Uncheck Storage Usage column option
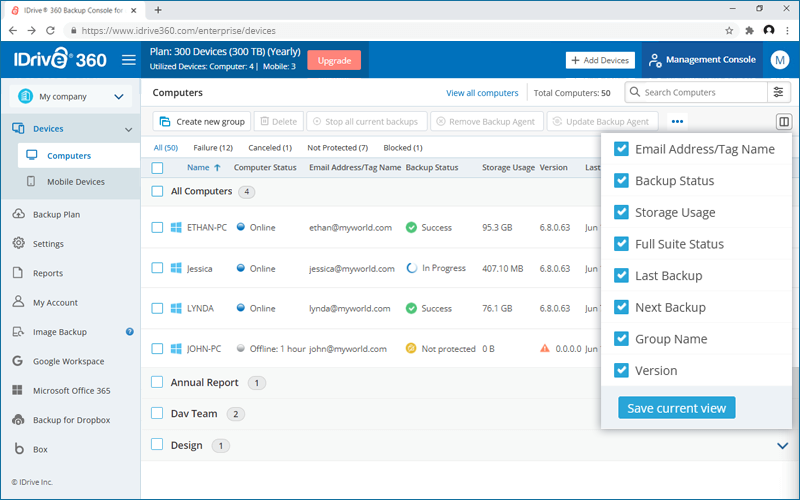Screen dimensions: 800x500 (x=621, y=212)
